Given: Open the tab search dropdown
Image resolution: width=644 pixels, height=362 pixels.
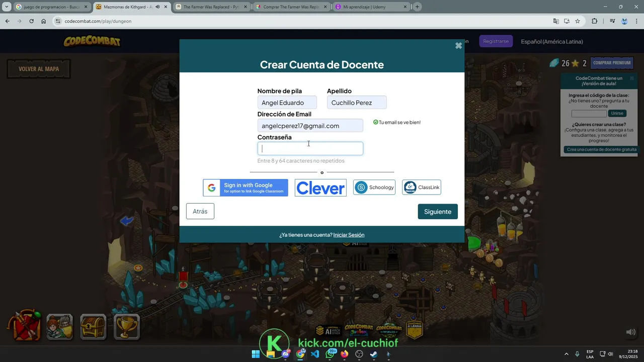Looking at the screenshot, I should (x=7, y=7).
